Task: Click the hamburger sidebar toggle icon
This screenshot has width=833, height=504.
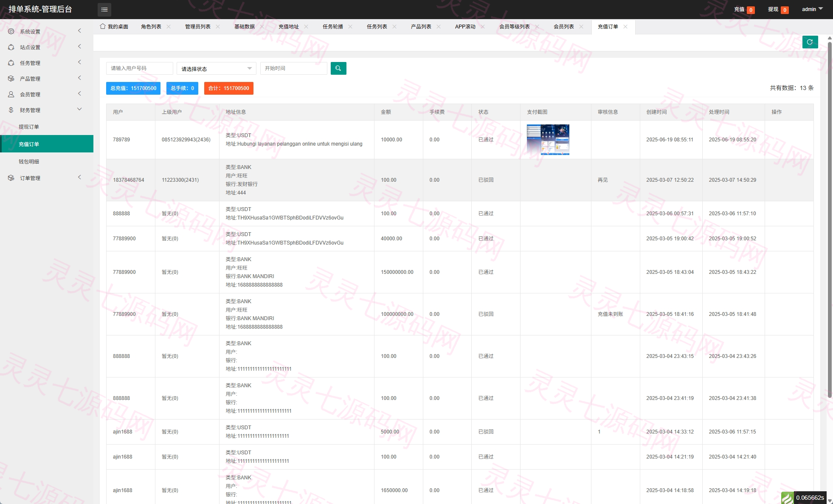Action: pyautogui.click(x=104, y=9)
